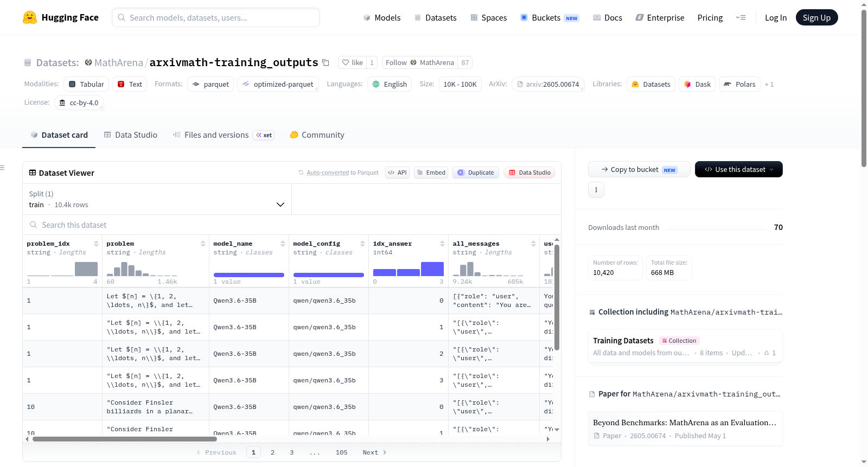Follow the MathArena organization

(x=420, y=62)
